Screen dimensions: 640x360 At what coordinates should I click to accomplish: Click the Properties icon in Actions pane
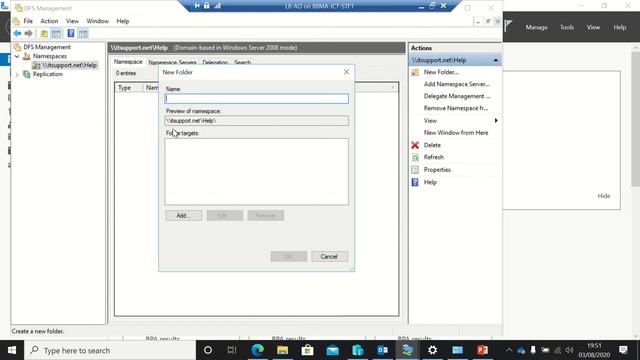(415, 170)
